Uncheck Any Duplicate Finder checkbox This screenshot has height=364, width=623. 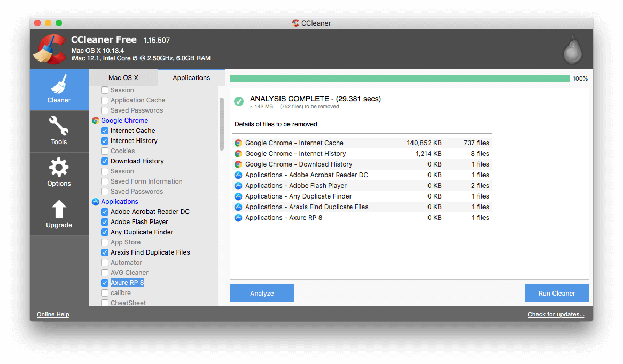(105, 232)
